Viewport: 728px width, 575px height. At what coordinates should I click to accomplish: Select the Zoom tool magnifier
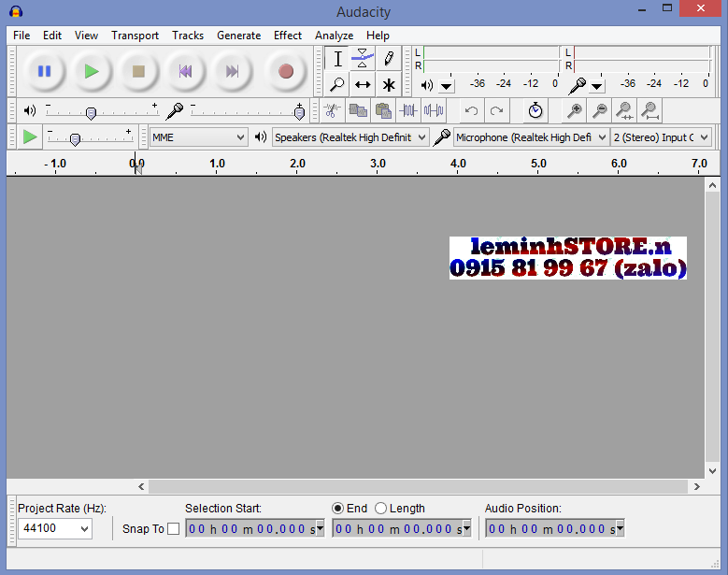(x=337, y=84)
